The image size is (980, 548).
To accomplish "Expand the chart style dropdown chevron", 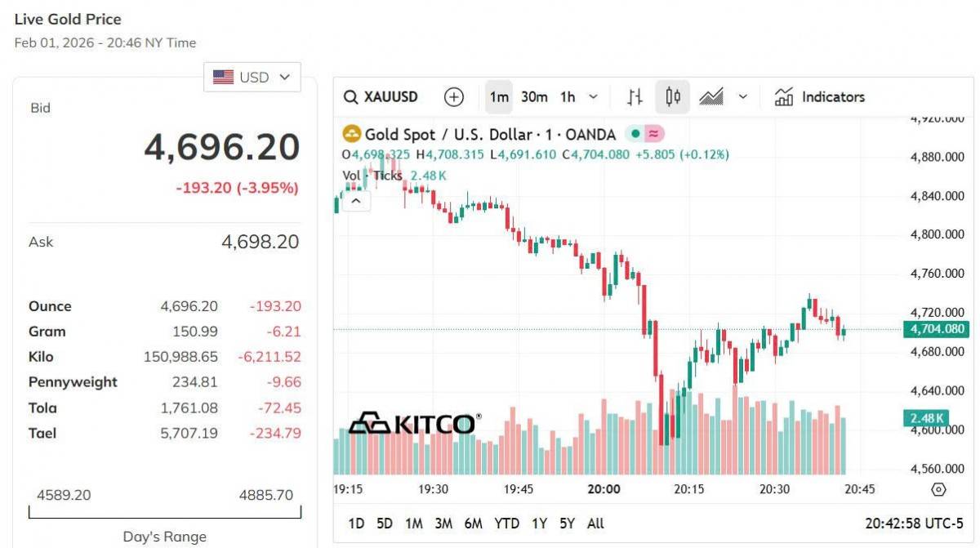I will (743, 97).
